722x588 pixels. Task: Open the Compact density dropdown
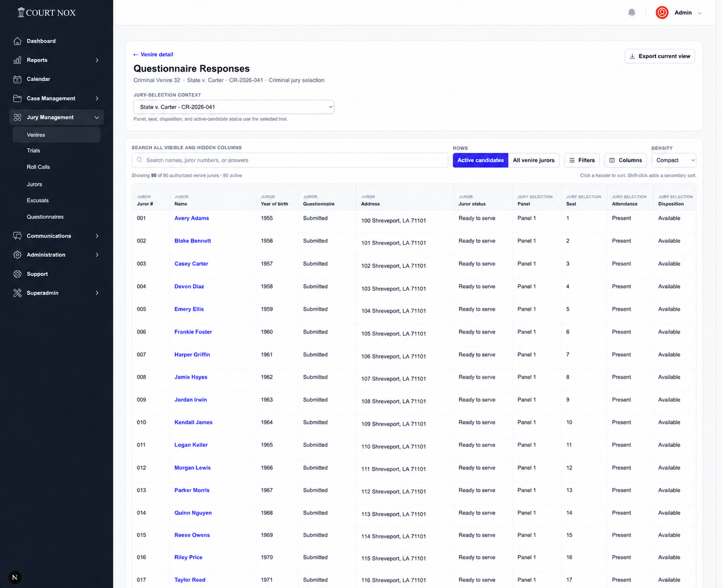click(x=673, y=160)
